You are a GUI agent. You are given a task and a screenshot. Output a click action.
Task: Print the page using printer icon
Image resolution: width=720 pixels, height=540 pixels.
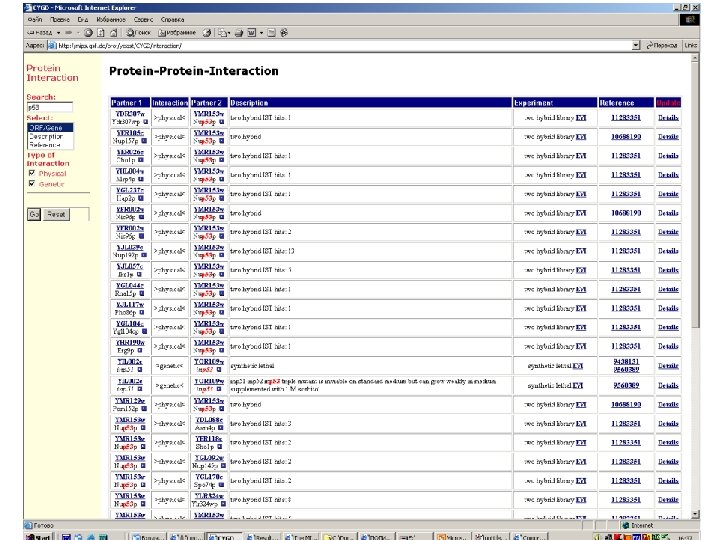239,33
